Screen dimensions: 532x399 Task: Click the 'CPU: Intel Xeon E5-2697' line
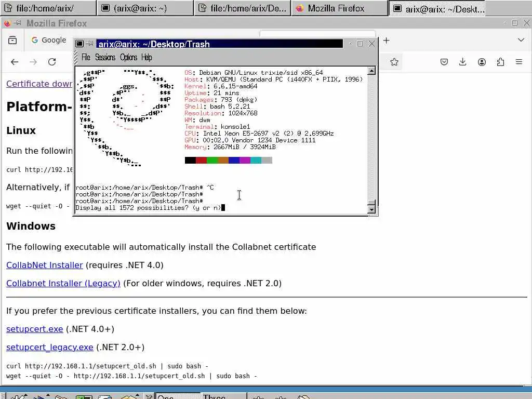[x=259, y=134]
